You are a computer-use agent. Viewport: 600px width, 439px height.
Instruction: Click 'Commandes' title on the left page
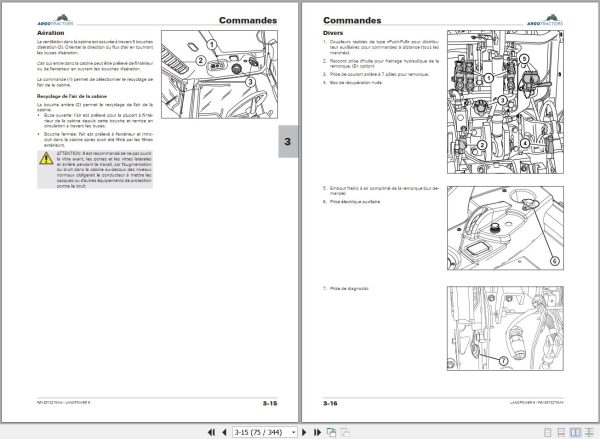coord(248,20)
